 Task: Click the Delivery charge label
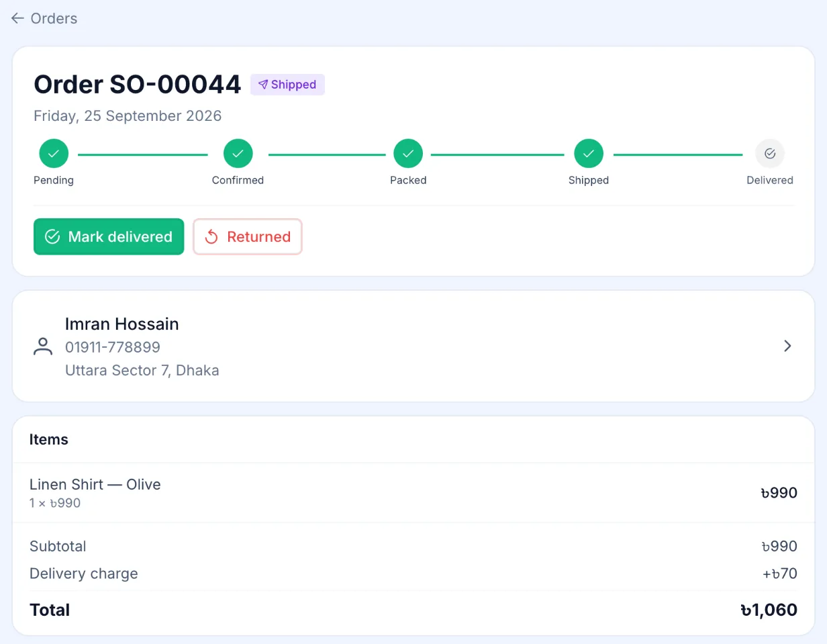coord(84,573)
